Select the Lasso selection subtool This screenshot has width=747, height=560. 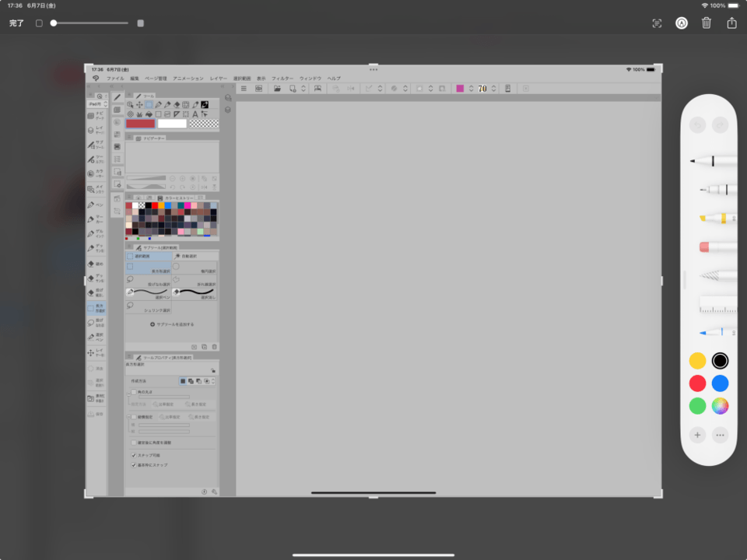click(x=148, y=280)
